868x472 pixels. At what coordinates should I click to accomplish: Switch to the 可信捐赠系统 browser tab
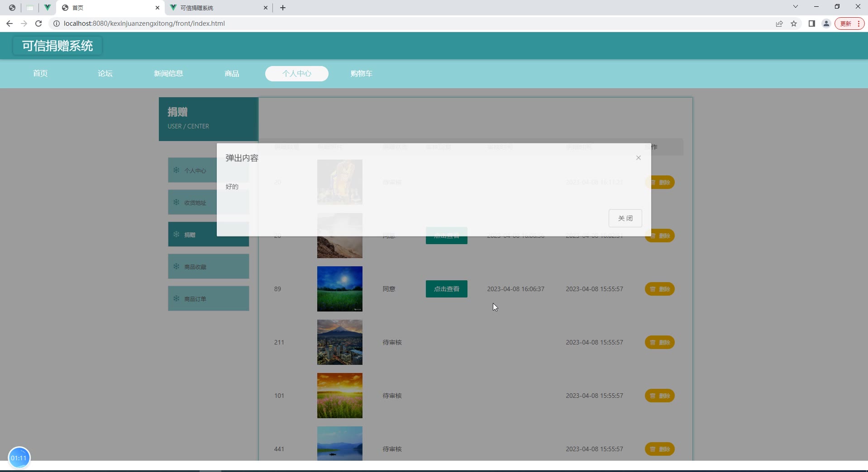click(x=219, y=8)
